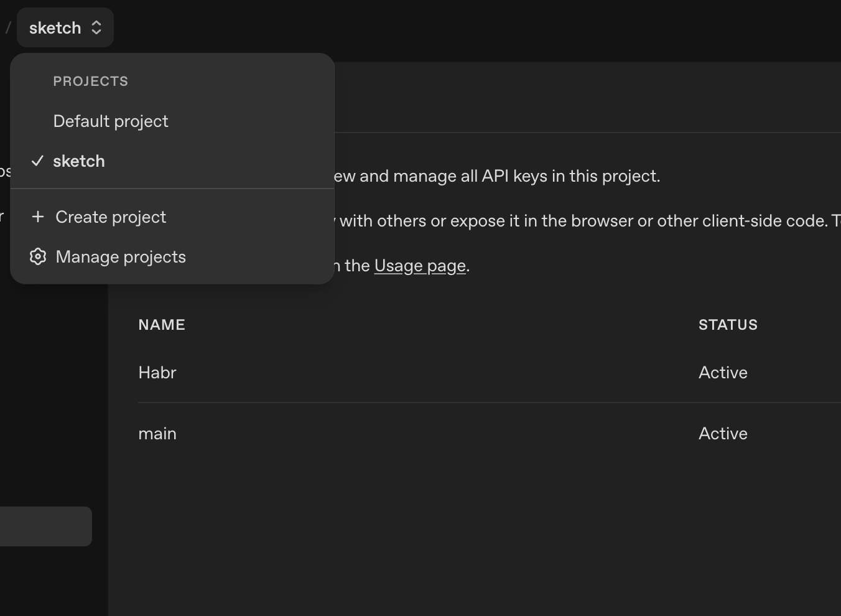Click the breadcrumb slash before sketch
The height and width of the screenshot is (616, 841).
(8, 28)
